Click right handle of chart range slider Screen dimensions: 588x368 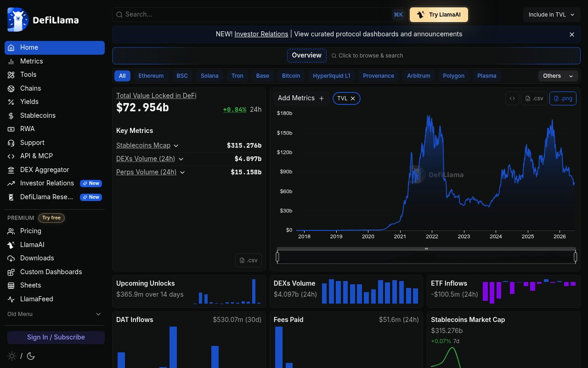pos(575,257)
